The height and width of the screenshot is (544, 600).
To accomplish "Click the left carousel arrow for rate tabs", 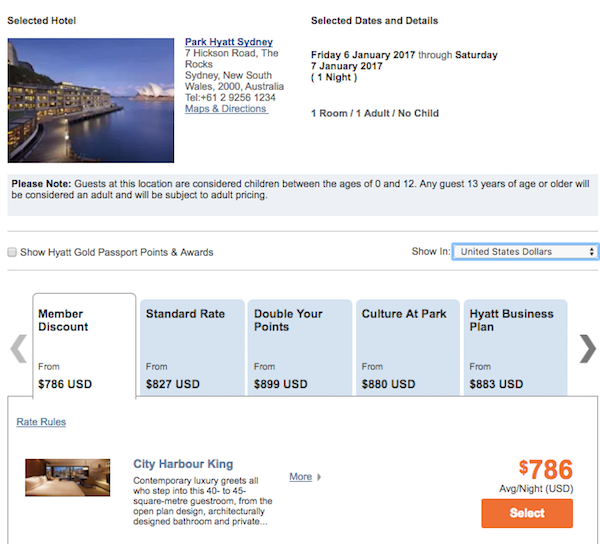I will pos(18,349).
